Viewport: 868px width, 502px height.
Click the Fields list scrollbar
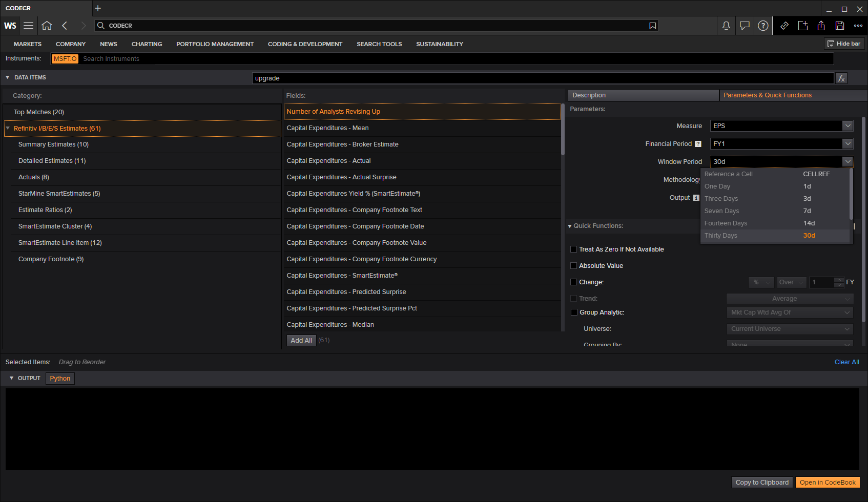tap(563, 130)
